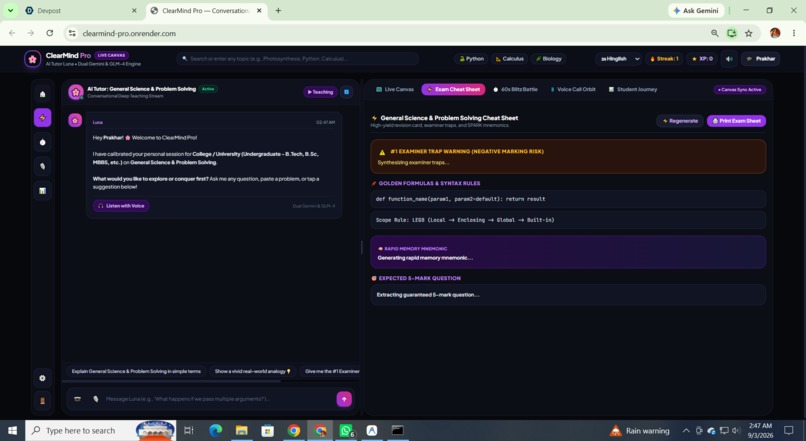Expand the Hinglish language dropdown

coord(620,59)
